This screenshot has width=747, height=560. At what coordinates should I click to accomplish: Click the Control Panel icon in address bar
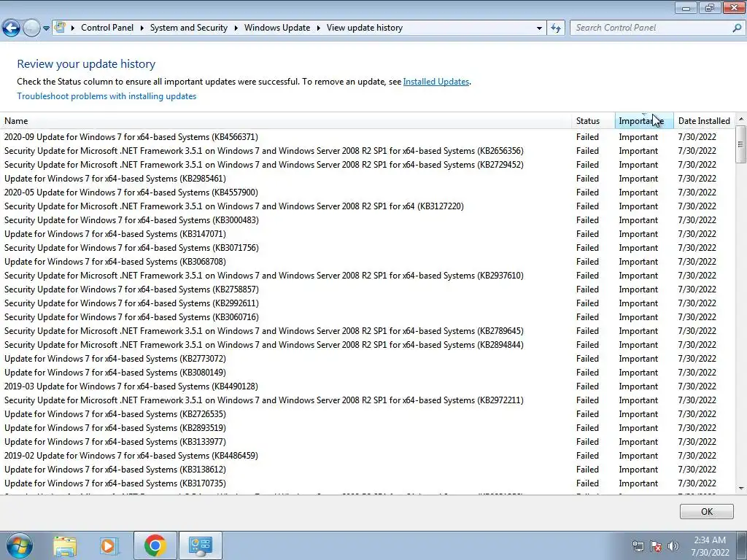click(x=60, y=27)
